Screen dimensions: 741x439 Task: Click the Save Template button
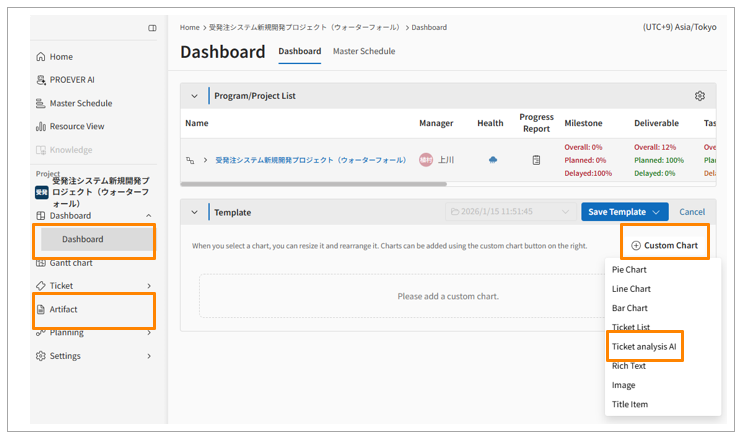coord(624,212)
